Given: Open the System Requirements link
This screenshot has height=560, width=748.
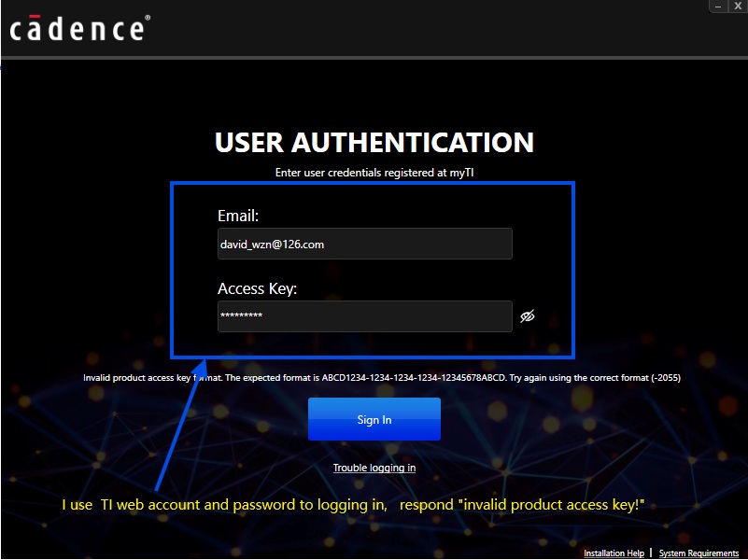Looking at the screenshot, I should pyautogui.click(x=699, y=553).
